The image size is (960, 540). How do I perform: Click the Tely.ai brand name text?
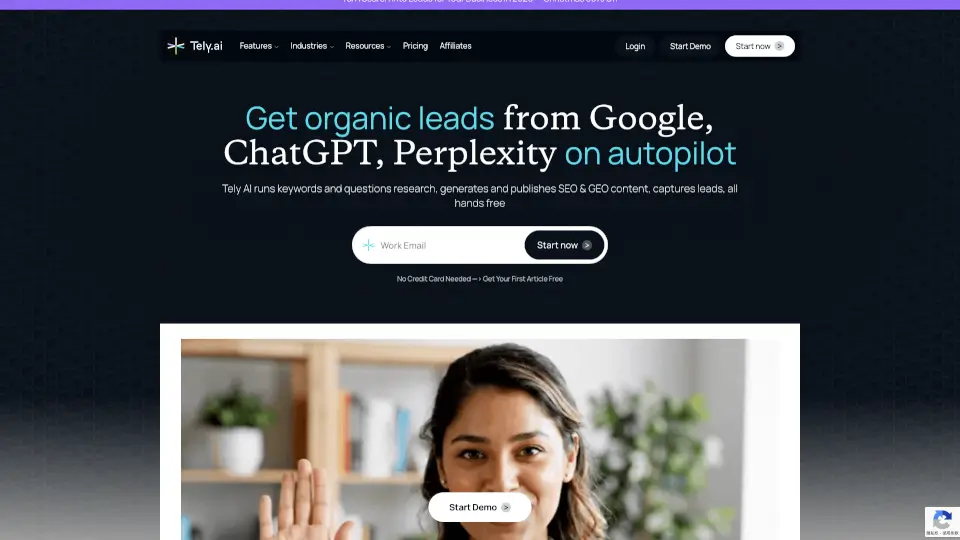click(x=206, y=46)
